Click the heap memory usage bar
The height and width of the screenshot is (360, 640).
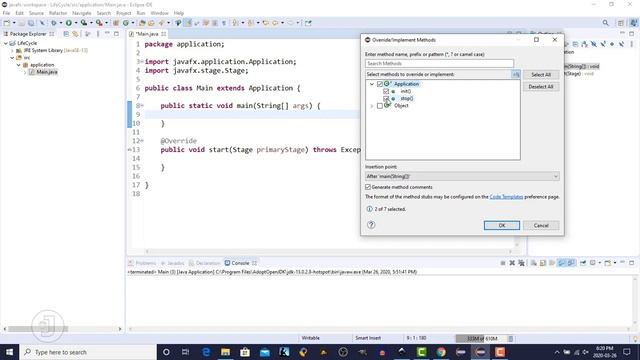[x=481, y=338]
